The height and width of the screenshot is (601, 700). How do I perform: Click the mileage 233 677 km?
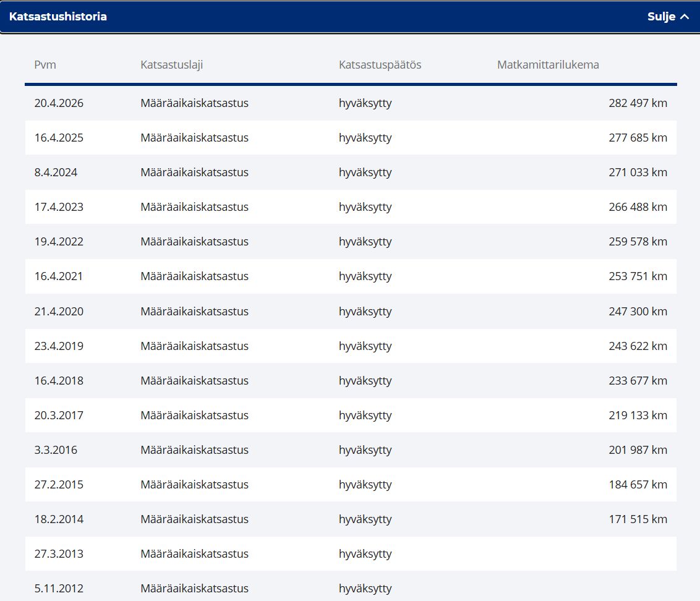click(x=638, y=380)
